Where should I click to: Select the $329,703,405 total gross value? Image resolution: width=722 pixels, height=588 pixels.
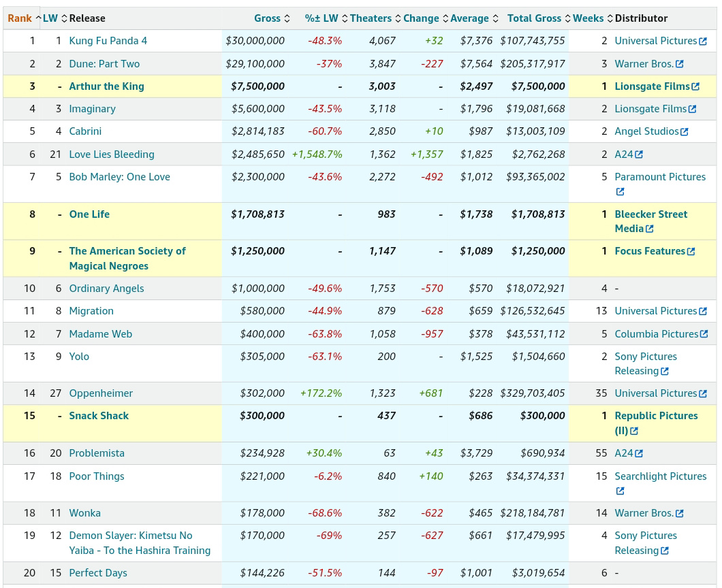(x=532, y=393)
